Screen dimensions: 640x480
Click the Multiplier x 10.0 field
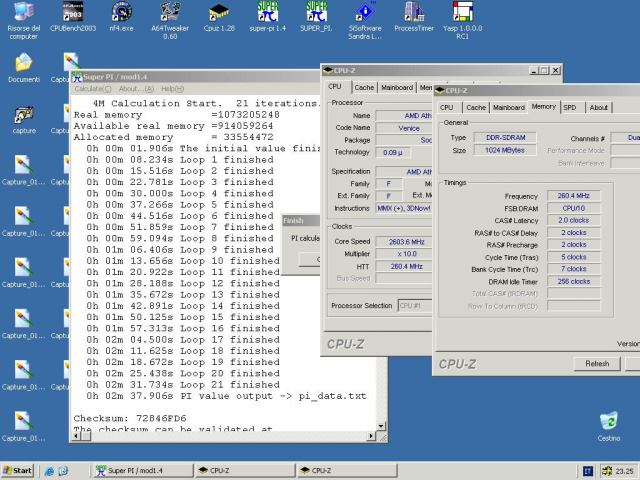[x=404, y=254]
